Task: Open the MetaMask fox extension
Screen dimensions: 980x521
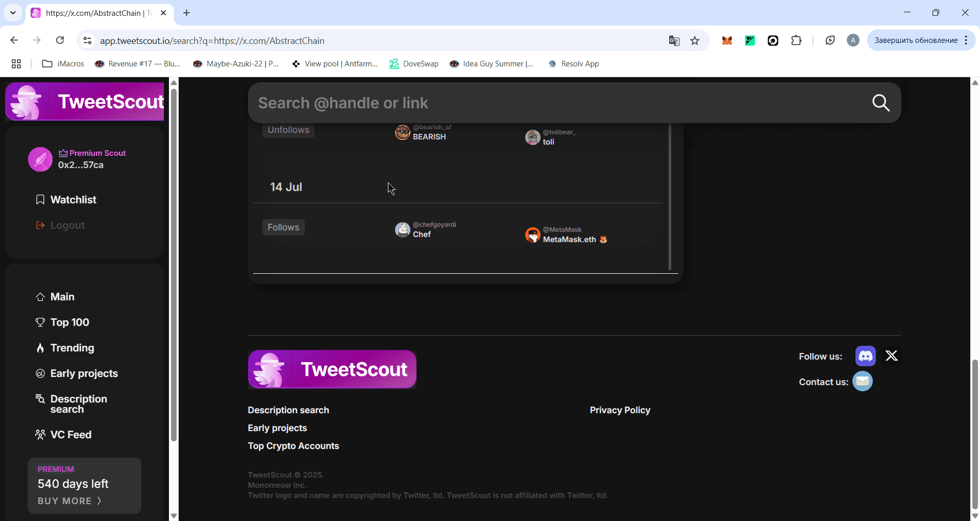Action: click(727, 40)
